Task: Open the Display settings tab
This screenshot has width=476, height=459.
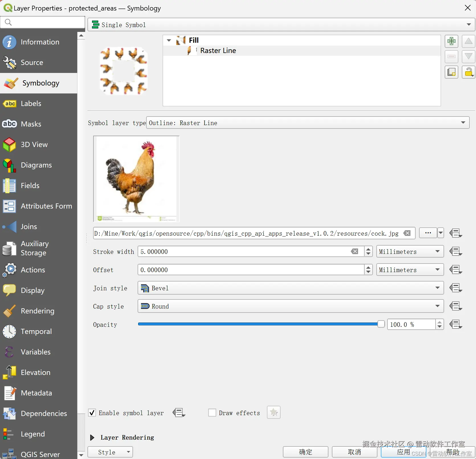Action: click(x=38, y=291)
